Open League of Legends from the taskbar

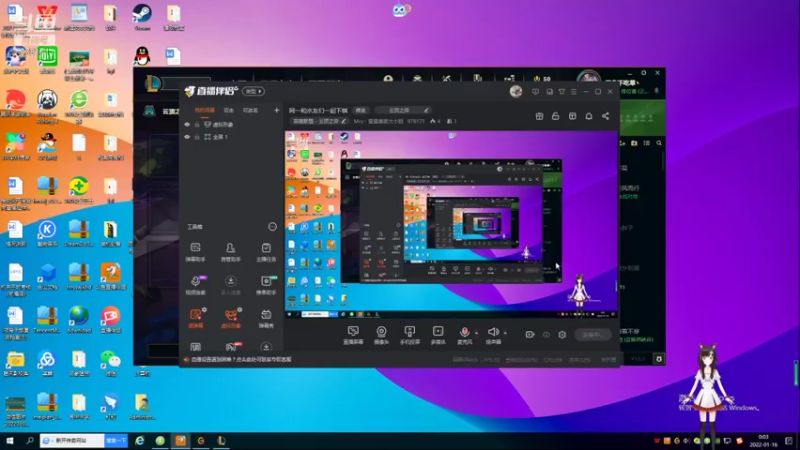(x=221, y=440)
